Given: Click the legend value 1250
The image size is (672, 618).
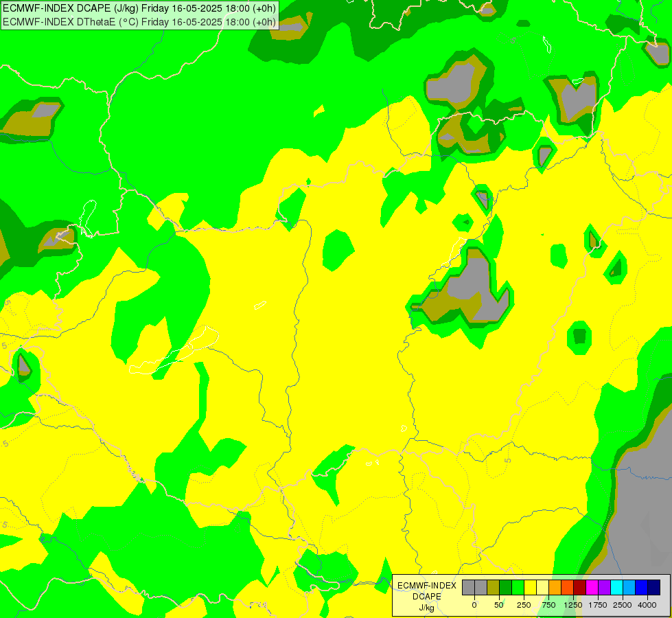Looking at the screenshot, I should (x=573, y=605).
